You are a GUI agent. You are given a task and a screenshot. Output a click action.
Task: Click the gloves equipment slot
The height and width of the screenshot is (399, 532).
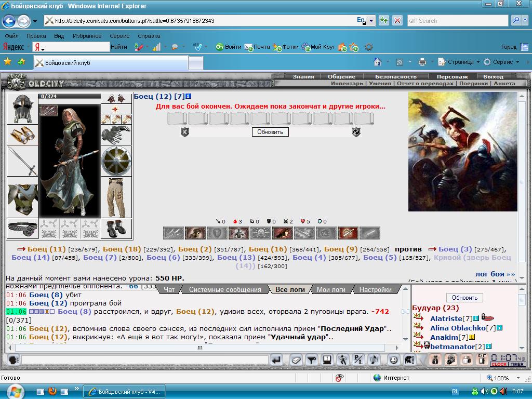coord(116,135)
